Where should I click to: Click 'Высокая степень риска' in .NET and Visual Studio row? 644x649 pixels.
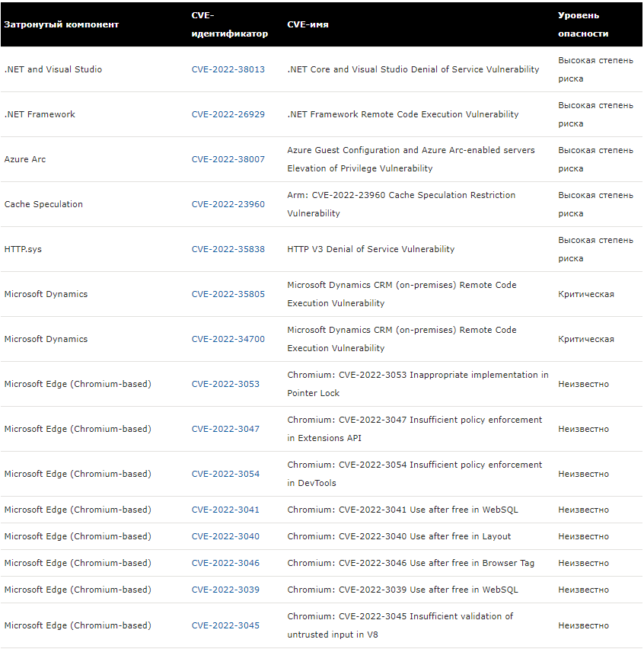coord(595,69)
